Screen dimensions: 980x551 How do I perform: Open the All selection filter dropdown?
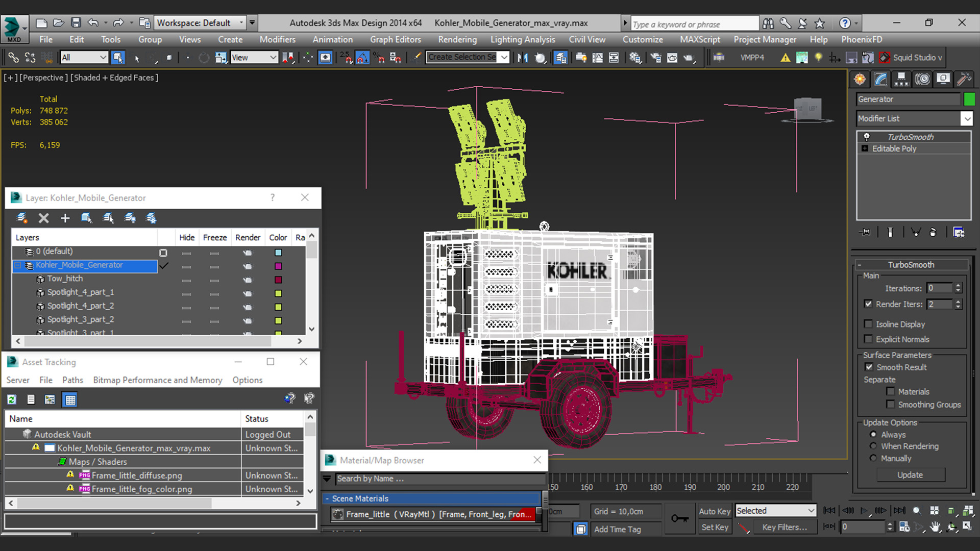84,58
